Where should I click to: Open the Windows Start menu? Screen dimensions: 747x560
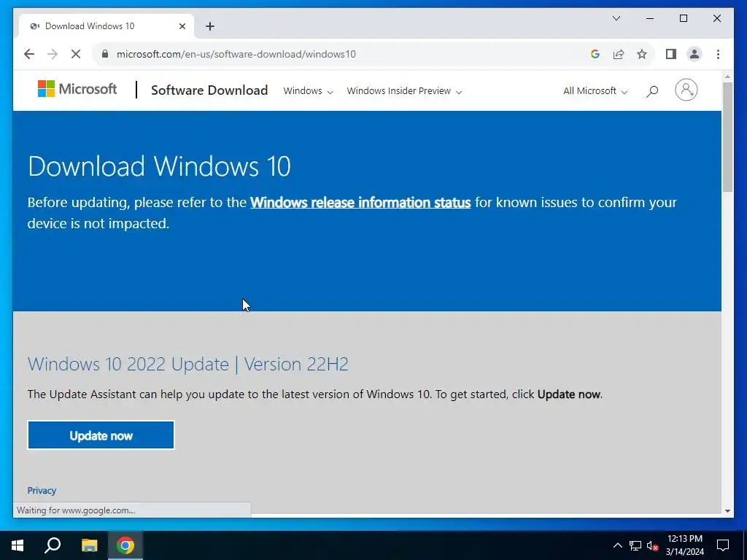coord(18,545)
